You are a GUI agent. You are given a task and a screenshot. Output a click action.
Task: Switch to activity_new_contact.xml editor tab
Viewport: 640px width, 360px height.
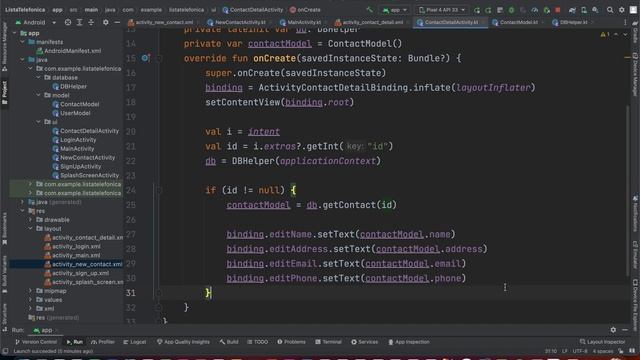click(x=161, y=22)
